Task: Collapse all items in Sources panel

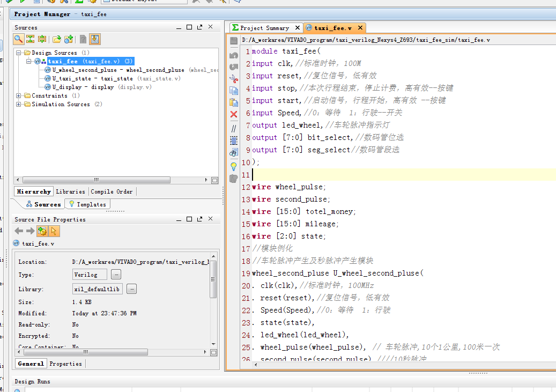Action: [x=31, y=39]
